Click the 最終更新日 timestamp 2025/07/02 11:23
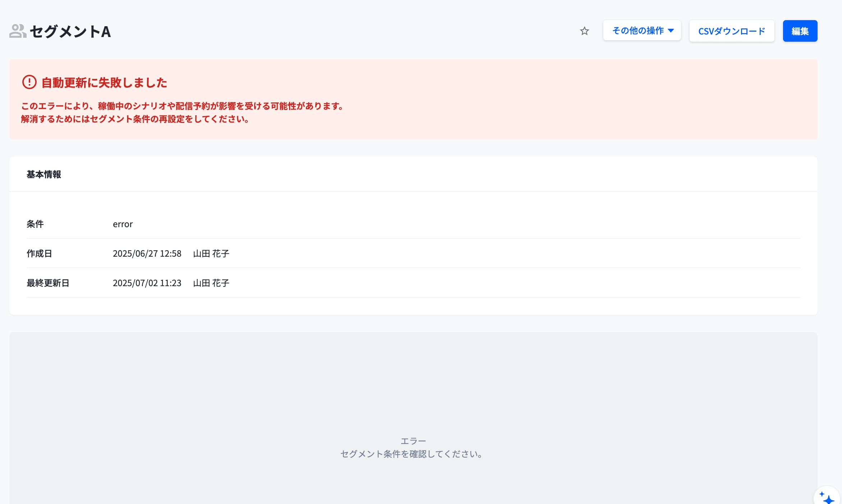 (x=147, y=283)
